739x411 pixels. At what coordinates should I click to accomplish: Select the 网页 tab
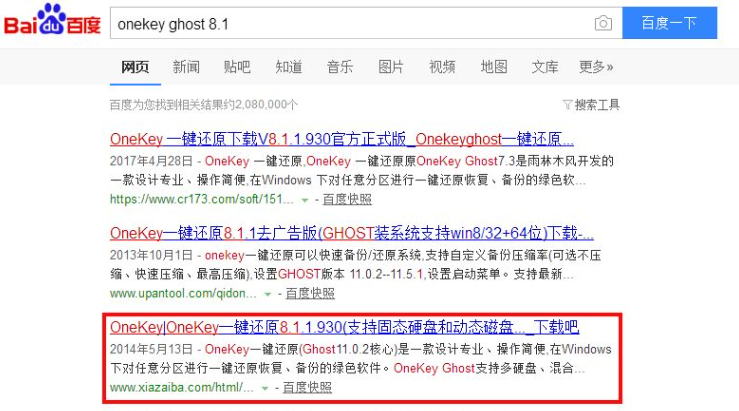coord(135,67)
